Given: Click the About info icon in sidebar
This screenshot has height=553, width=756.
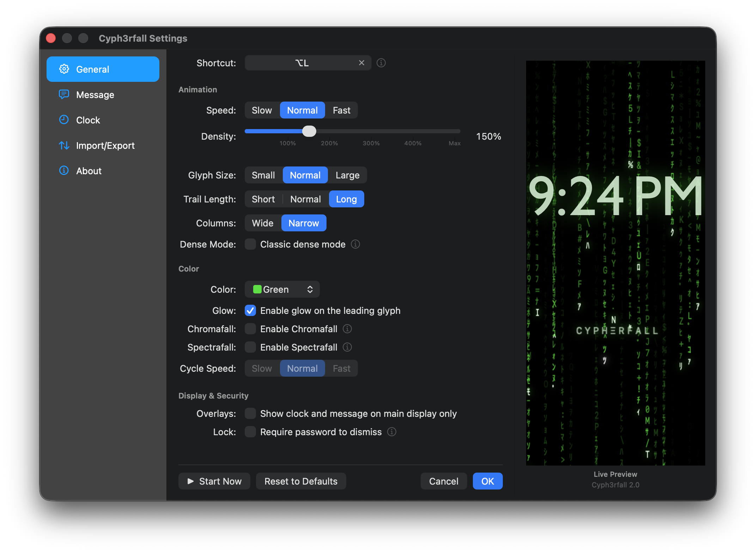Looking at the screenshot, I should (64, 171).
